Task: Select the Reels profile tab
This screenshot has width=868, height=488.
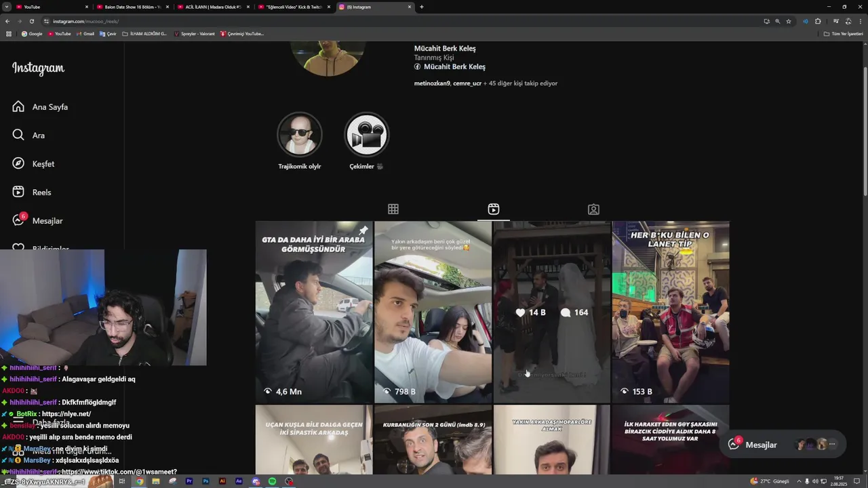Action: [494, 209]
